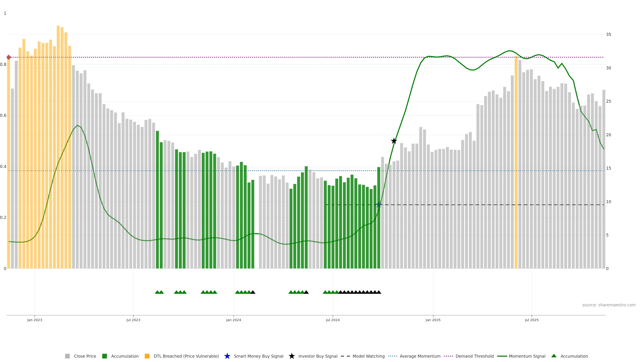
Task: Click the single orange bar near Jul 2025
Action: pyautogui.click(x=516, y=162)
